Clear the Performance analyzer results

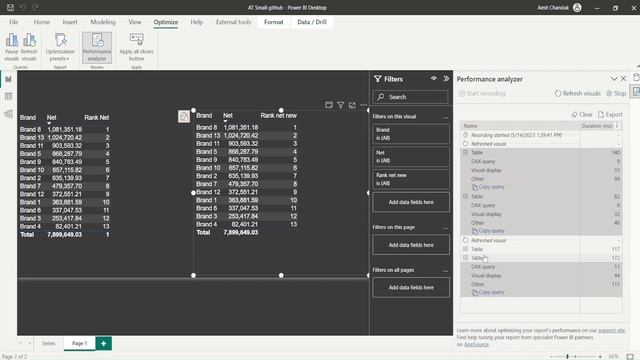pyautogui.click(x=582, y=115)
